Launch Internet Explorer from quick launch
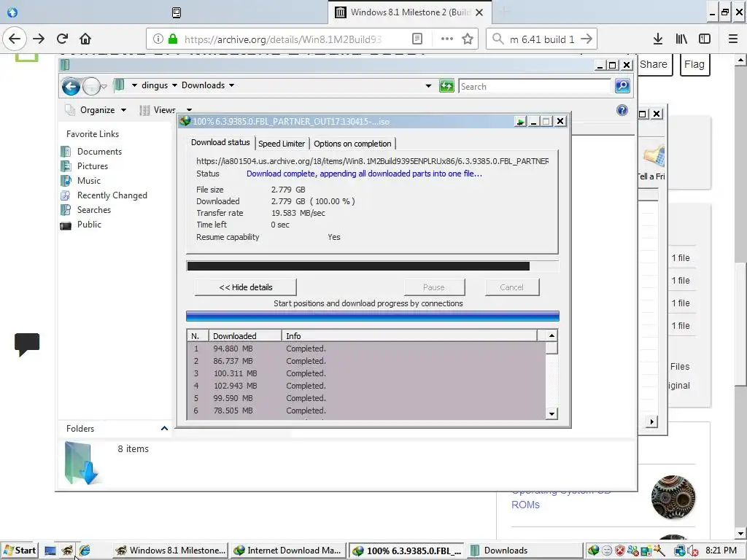747x560 pixels. click(85, 551)
